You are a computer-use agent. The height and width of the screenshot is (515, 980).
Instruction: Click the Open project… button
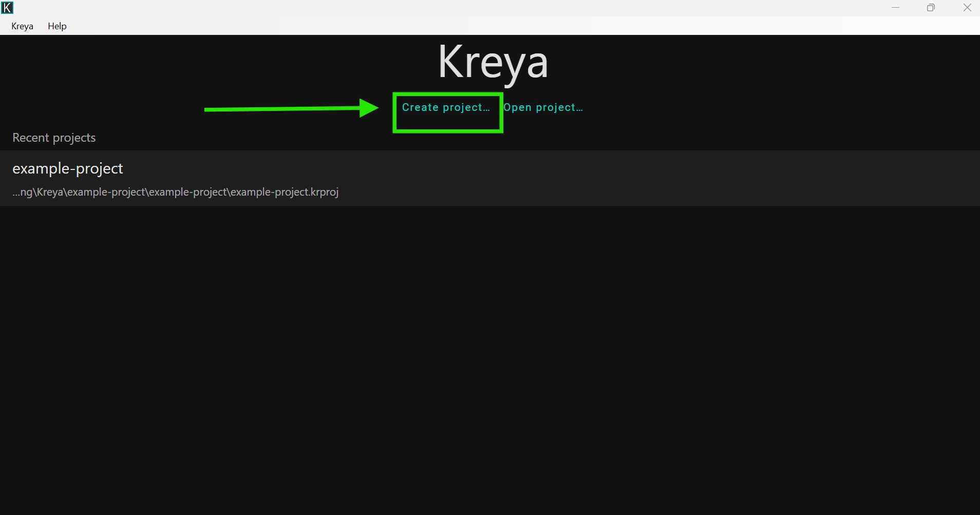pos(543,107)
